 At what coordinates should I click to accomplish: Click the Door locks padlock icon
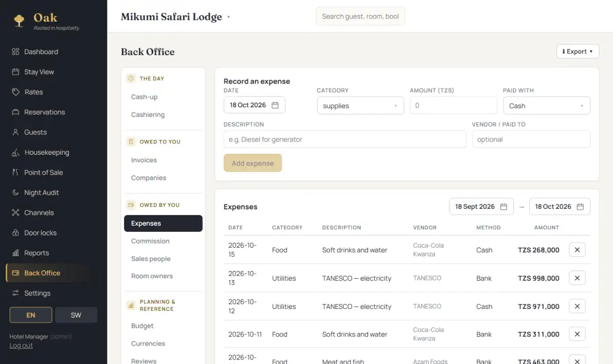(x=15, y=233)
